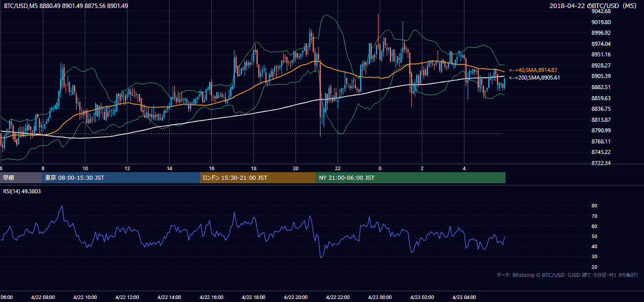Click the 8859.63 price axis label
Image resolution: width=644 pixels, height=302 pixels.
click(601, 98)
